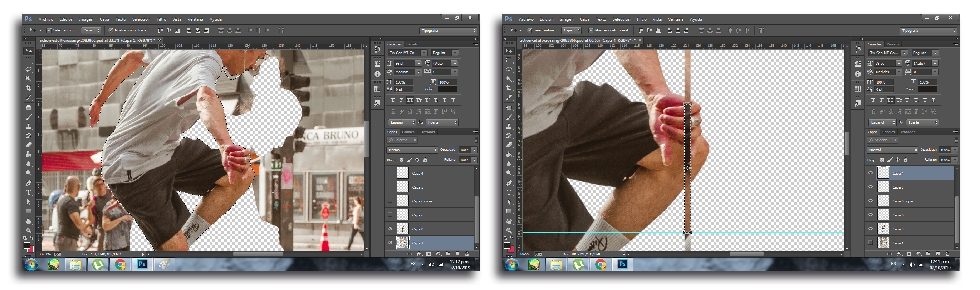Click text Color swatch in left window's Carácter panel

pos(447,89)
